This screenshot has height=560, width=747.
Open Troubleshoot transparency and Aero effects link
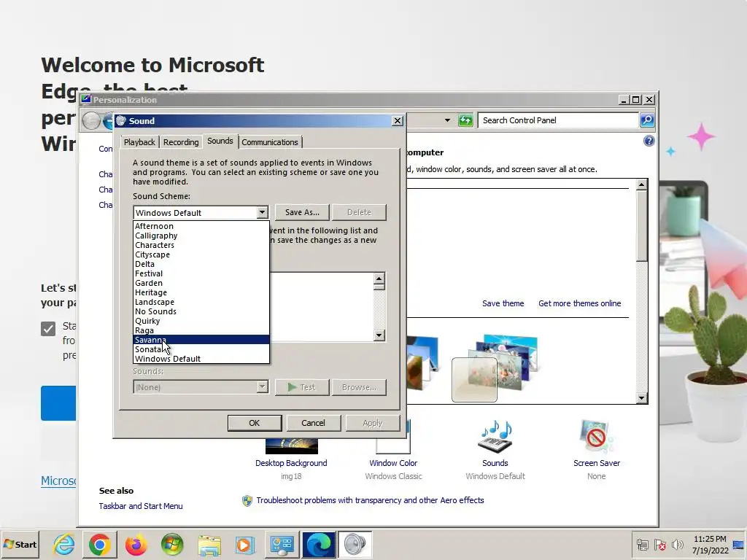click(x=370, y=500)
